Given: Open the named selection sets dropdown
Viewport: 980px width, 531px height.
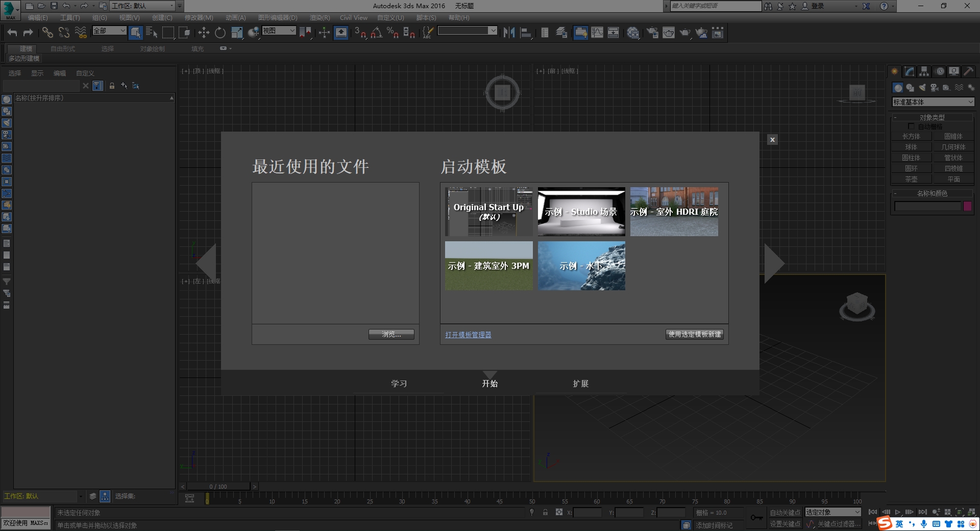Looking at the screenshot, I should click(468, 31).
